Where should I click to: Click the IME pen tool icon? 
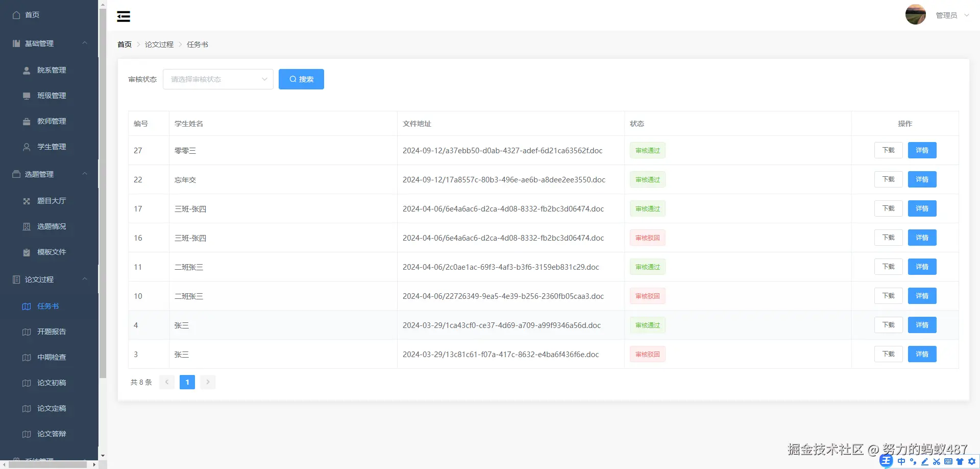[925, 461]
